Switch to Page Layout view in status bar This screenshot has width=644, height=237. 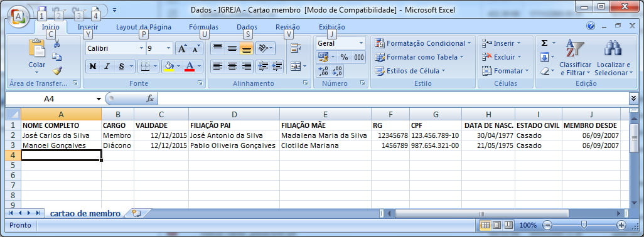pyautogui.click(x=497, y=225)
